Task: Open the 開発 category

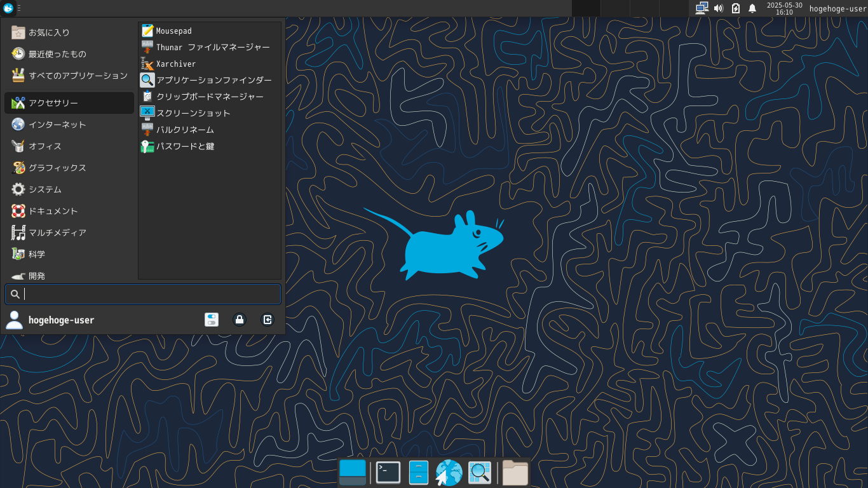Action: point(69,274)
